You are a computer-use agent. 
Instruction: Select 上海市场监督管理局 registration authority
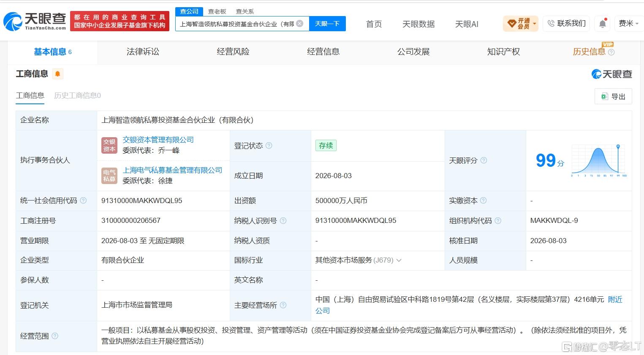tap(137, 305)
